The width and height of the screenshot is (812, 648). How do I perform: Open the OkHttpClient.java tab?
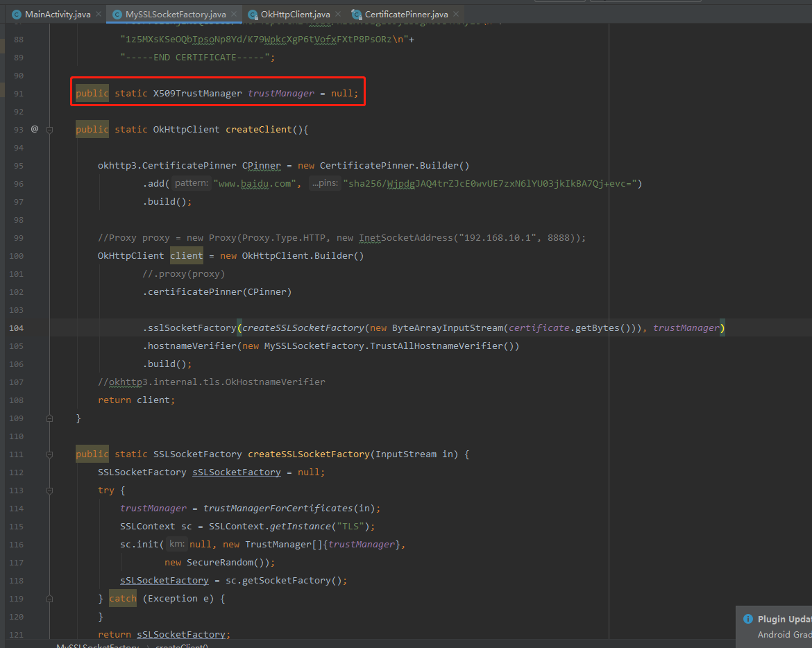295,15
